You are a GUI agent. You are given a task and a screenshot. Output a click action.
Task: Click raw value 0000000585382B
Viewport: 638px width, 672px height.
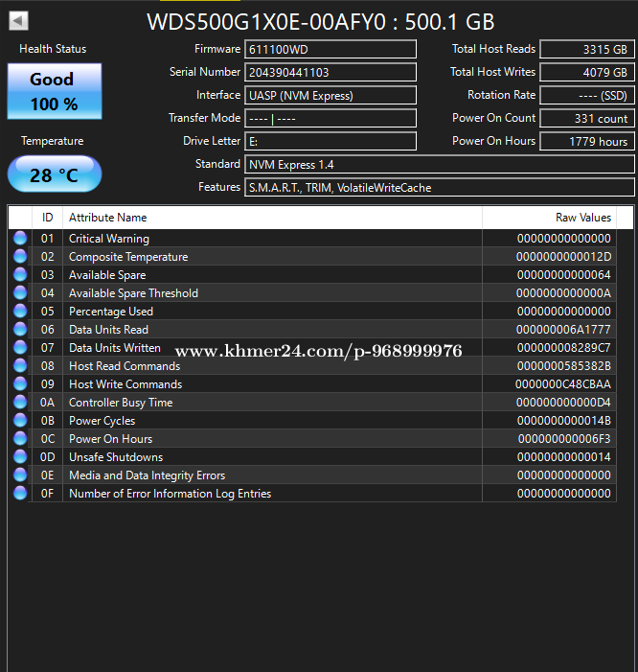pos(564,365)
